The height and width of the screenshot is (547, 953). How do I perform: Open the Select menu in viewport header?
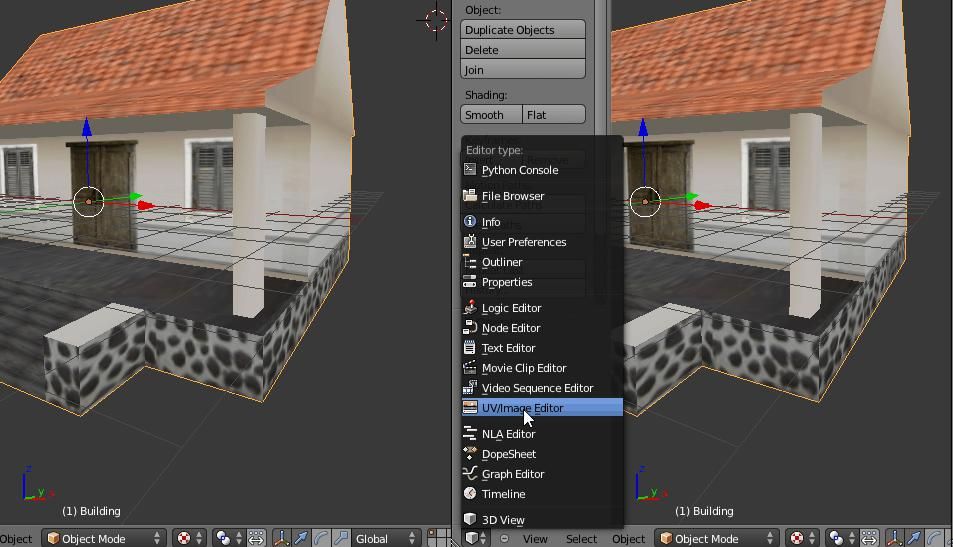tap(581, 538)
